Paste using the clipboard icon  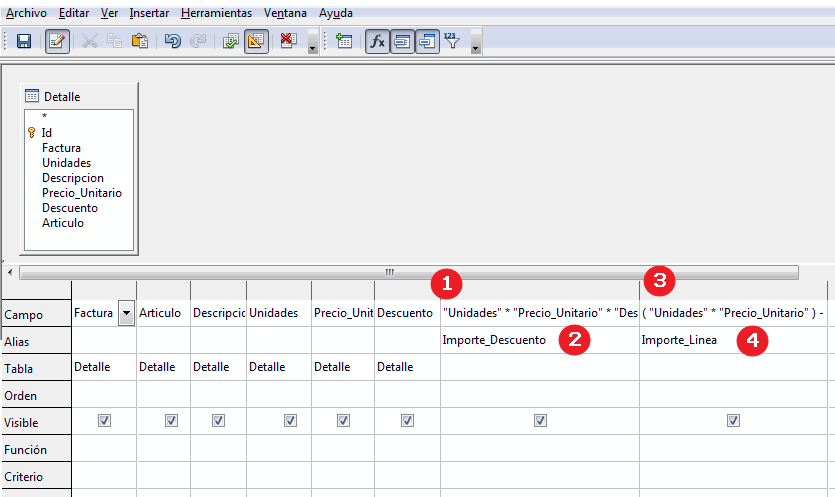point(140,41)
